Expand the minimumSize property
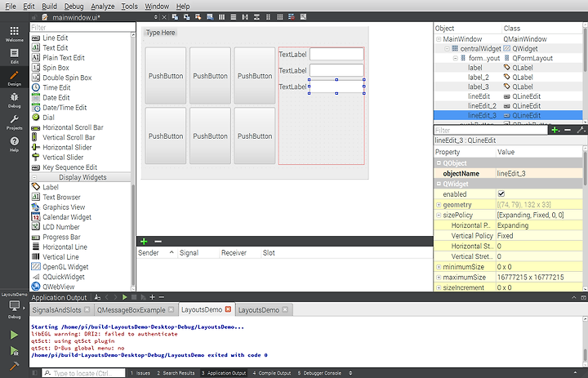This screenshot has width=588, height=378. pos(439,267)
